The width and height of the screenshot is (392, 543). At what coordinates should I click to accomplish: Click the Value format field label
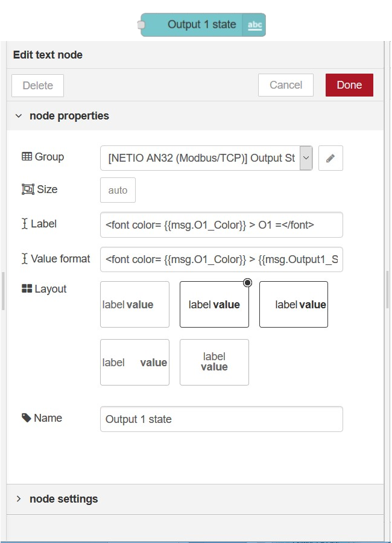(60, 259)
